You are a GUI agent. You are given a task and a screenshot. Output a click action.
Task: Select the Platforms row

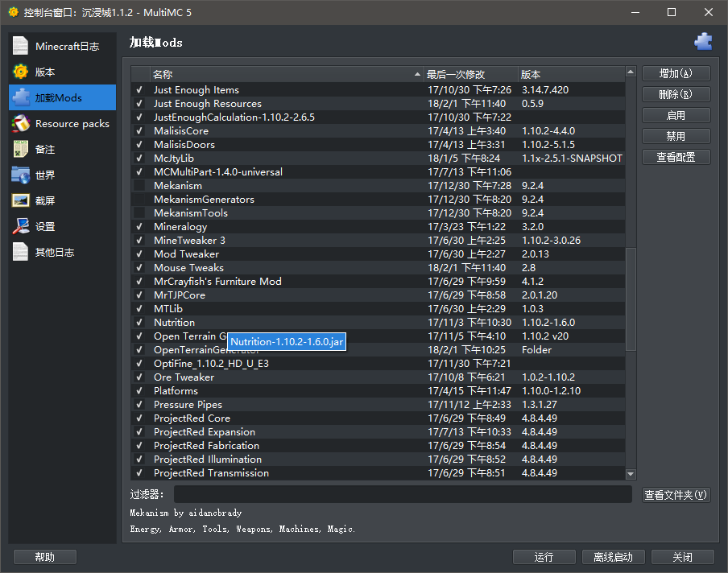378,391
